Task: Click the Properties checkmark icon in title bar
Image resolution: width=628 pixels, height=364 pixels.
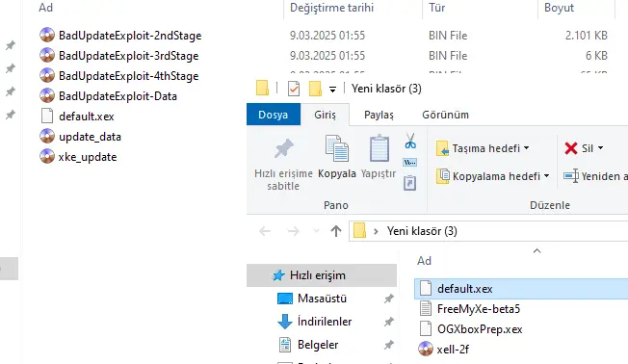Action: tap(294, 89)
